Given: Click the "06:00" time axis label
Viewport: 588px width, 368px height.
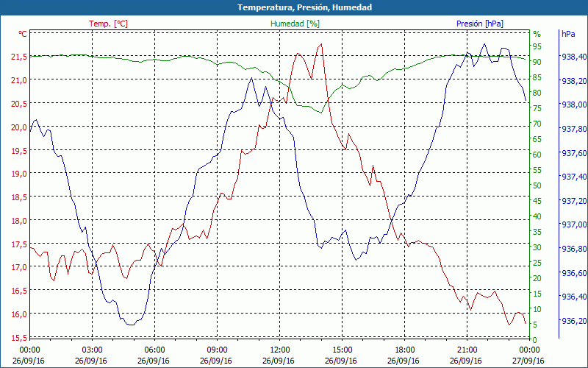Looking at the screenshot, I should pos(154,350).
